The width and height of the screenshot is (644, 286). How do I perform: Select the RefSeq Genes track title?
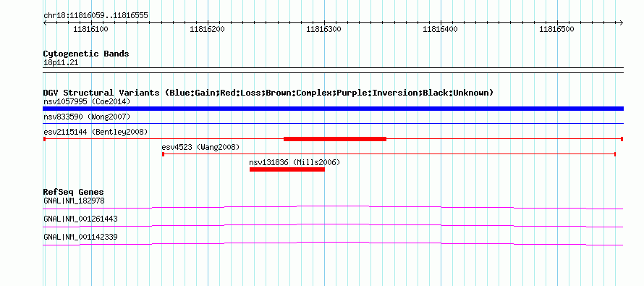click(74, 193)
